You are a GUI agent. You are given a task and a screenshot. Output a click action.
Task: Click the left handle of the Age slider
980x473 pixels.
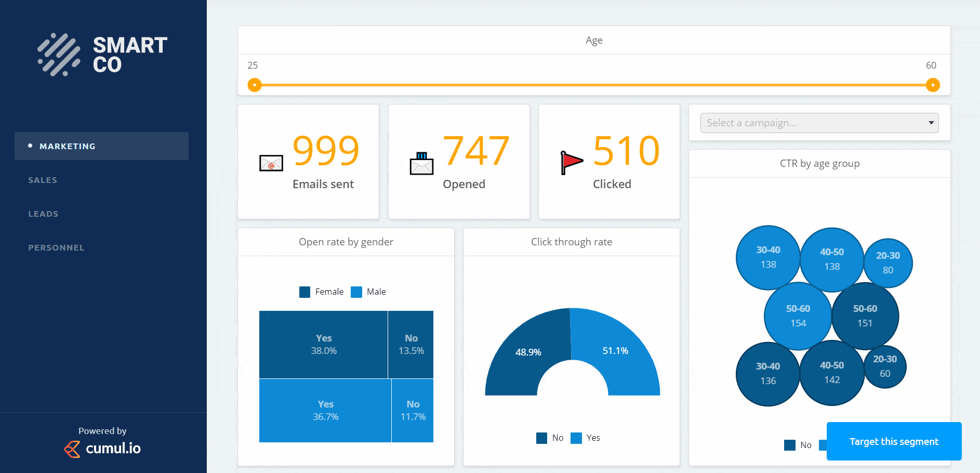coord(254,85)
